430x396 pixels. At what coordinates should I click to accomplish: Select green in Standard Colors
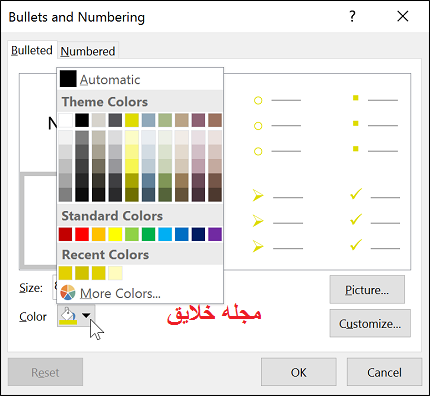pyautogui.click(x=148, y=234)
